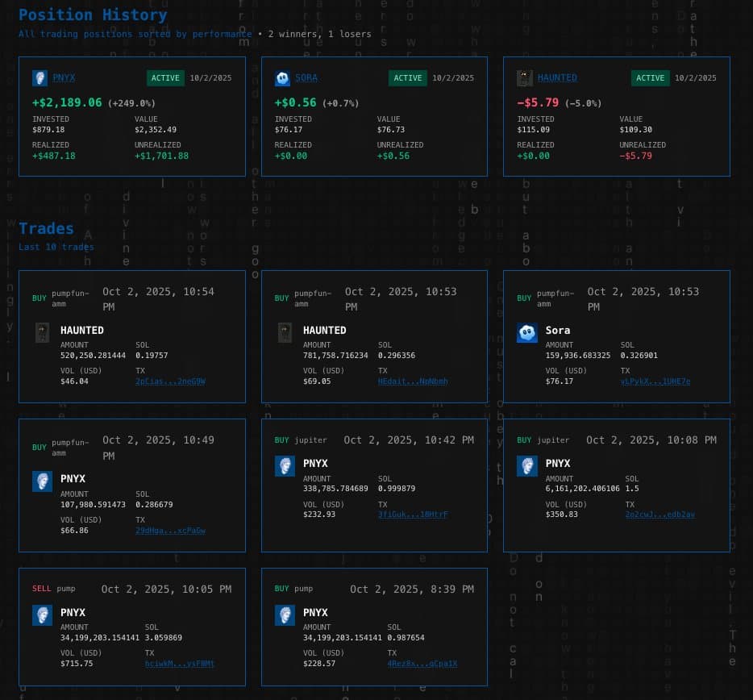Open TX link of 8:39 PM PNYX trade
Screen dimensions: 753x700
[x=422, y=664]
